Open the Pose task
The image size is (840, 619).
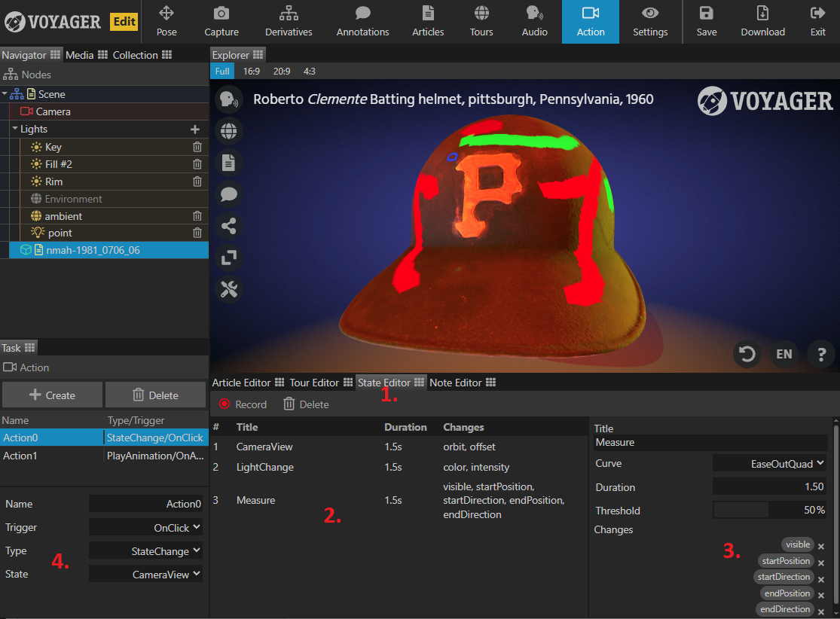(166, 22)
